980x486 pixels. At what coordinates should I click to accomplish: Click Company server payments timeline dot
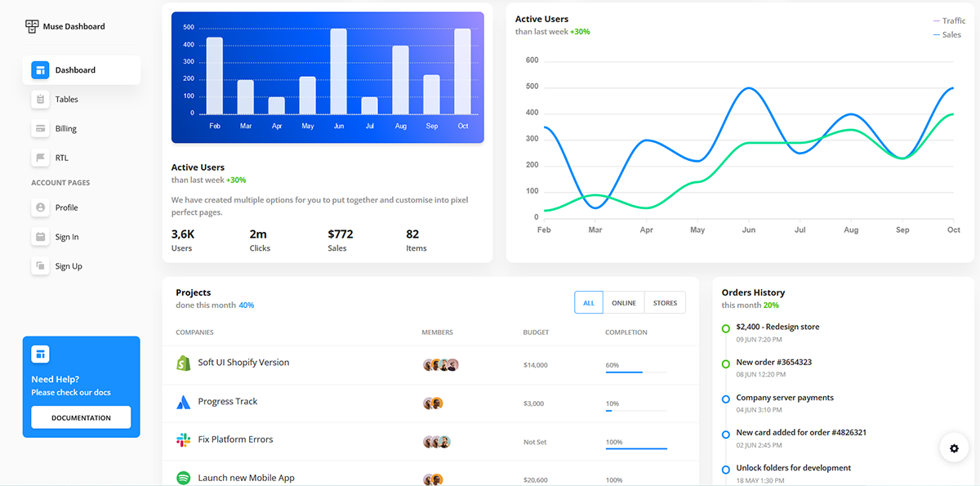[x=725, y=399]
